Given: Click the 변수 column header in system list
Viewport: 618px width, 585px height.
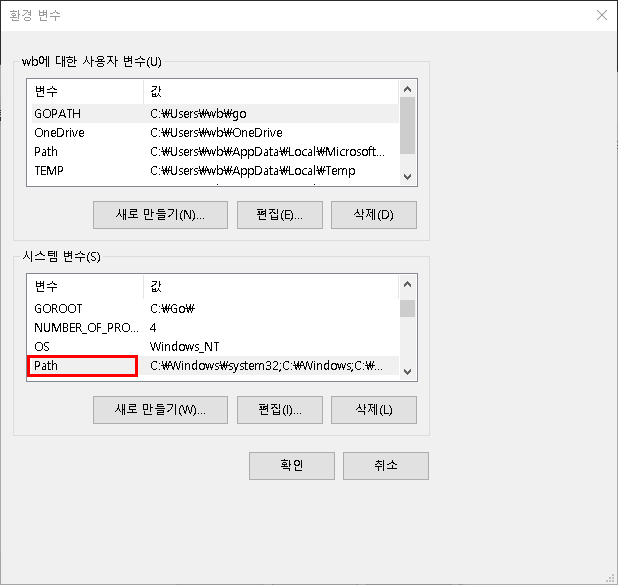Looking at the screenshot, I should coord(85,287).
